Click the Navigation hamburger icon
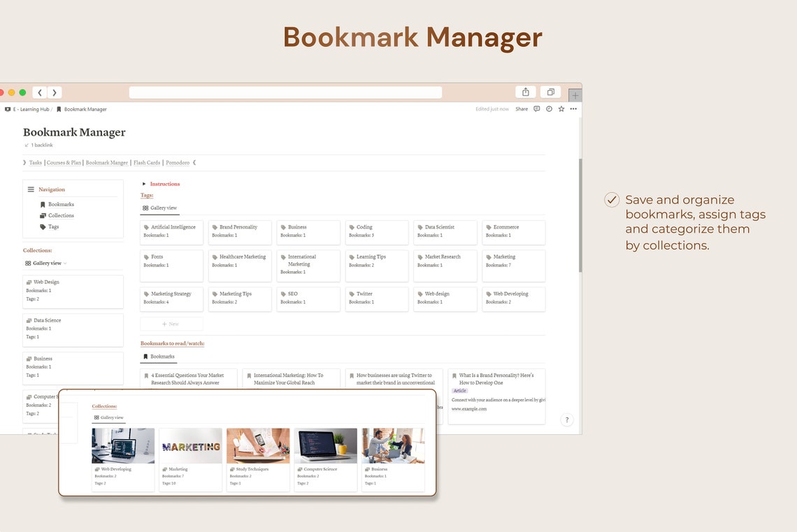Image resolution: width=797 pixels, height=532 pixels. pos(31,189)
